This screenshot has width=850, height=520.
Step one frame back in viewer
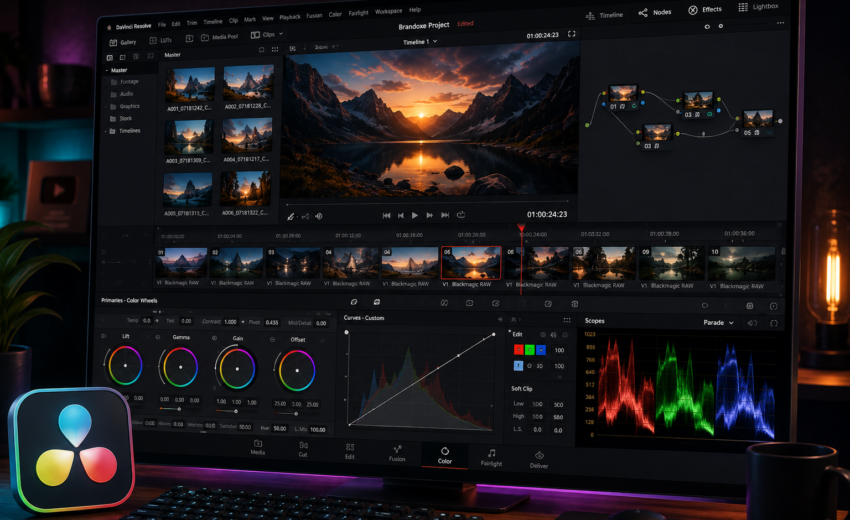click(401, 215)
